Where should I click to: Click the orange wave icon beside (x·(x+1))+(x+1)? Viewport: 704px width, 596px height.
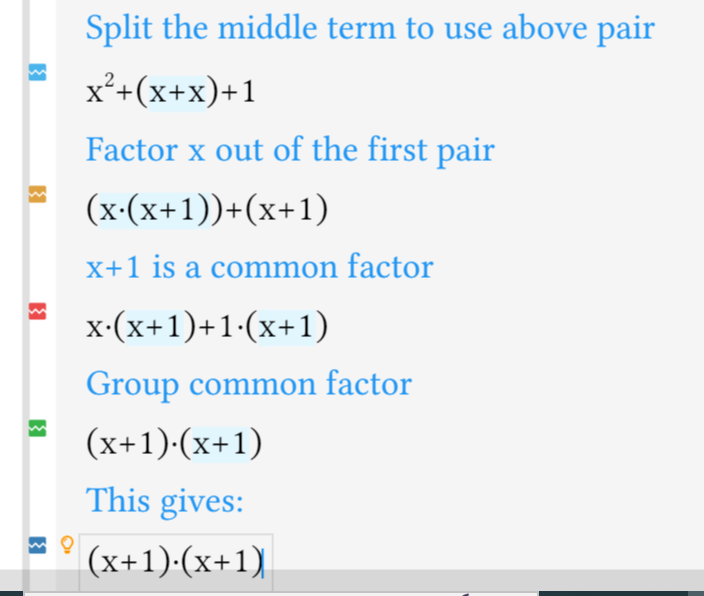point(37,194)
